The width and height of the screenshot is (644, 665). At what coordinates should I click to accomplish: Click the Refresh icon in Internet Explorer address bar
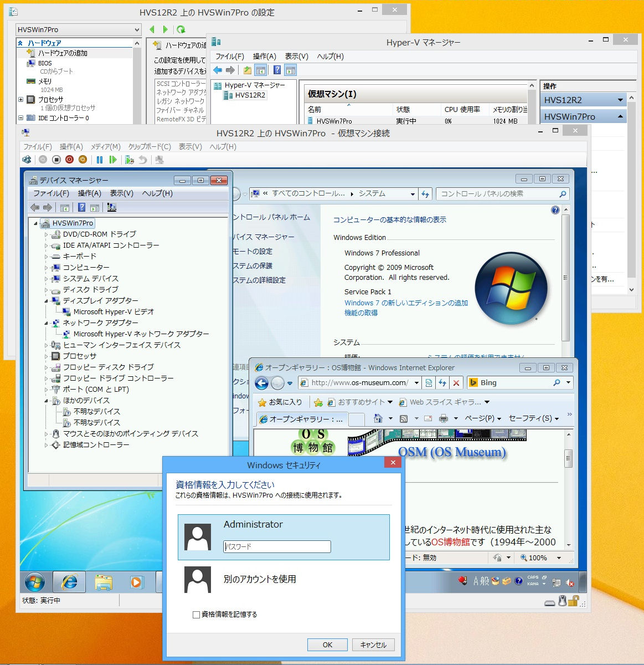[x=442, y=382]
